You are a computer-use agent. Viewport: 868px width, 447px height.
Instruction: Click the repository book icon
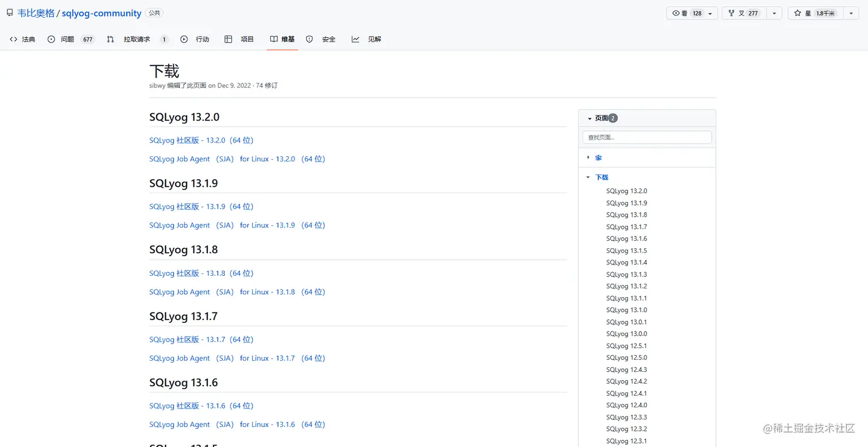pos(10,13)
